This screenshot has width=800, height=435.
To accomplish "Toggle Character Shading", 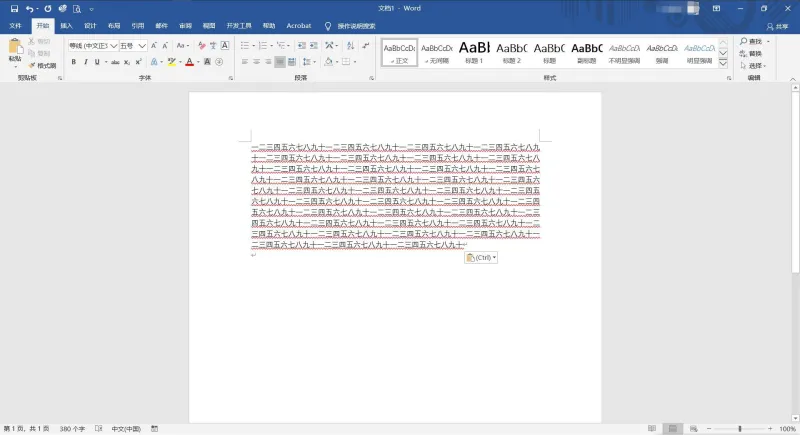I will coord(207,62).
